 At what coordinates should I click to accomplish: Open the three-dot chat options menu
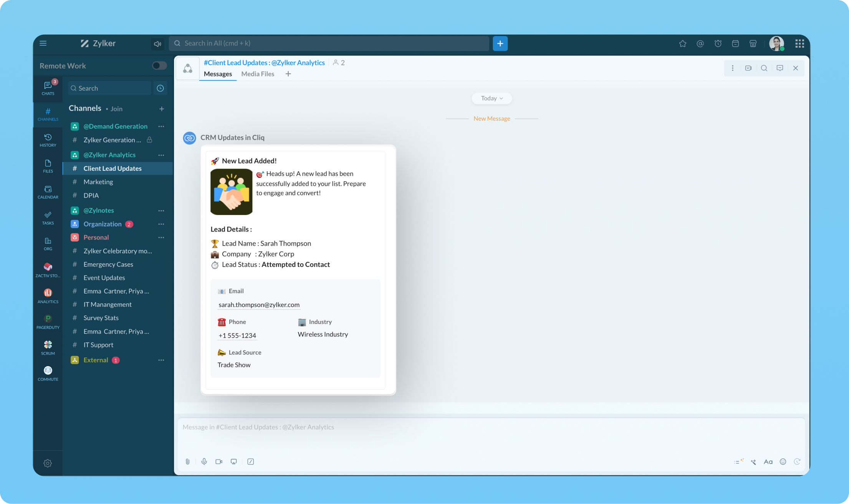732,68
